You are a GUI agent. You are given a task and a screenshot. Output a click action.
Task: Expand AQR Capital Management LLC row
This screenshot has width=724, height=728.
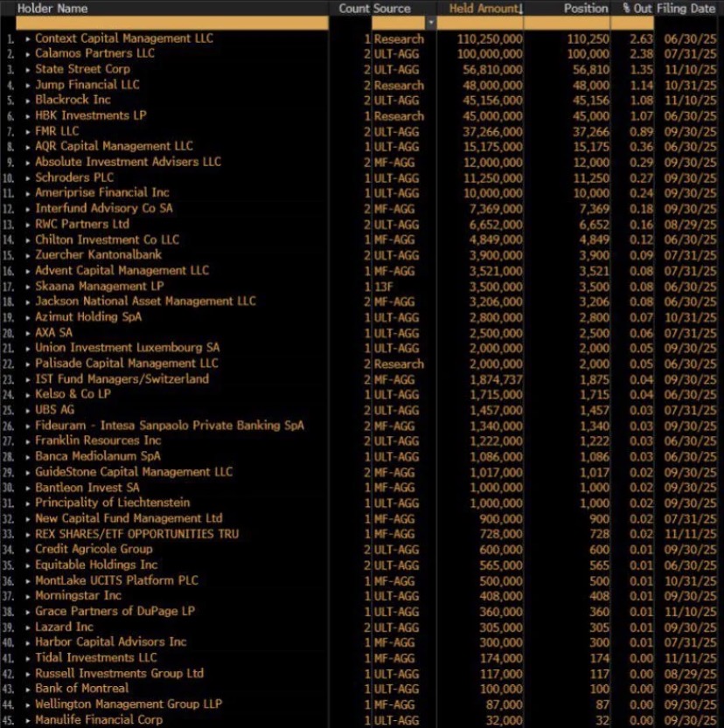coord(28,147)
